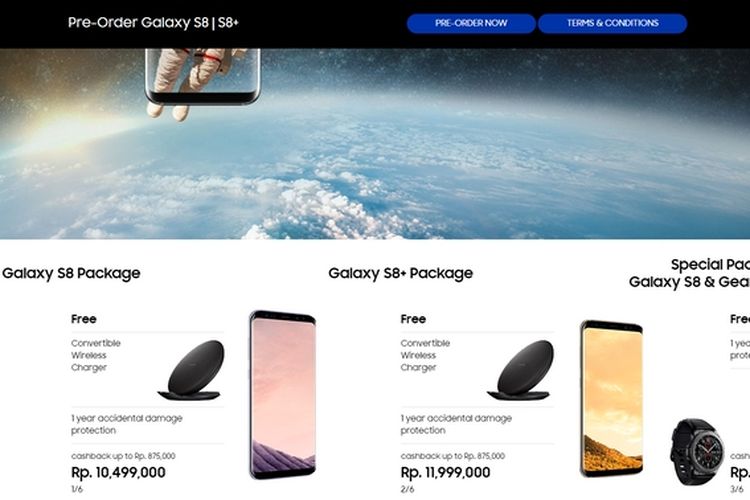
Task: Click the orchid gray Galaxy S8 phone image
Action: [282, 395]
